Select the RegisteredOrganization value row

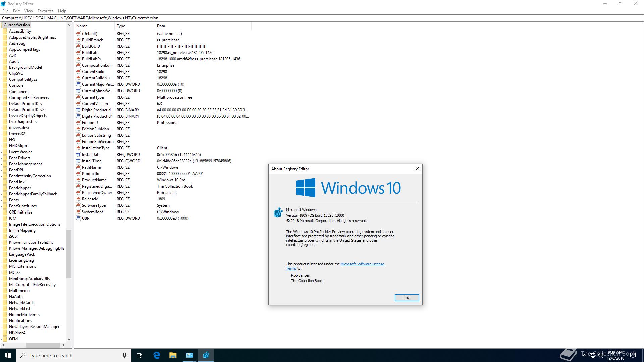(163, 186)
